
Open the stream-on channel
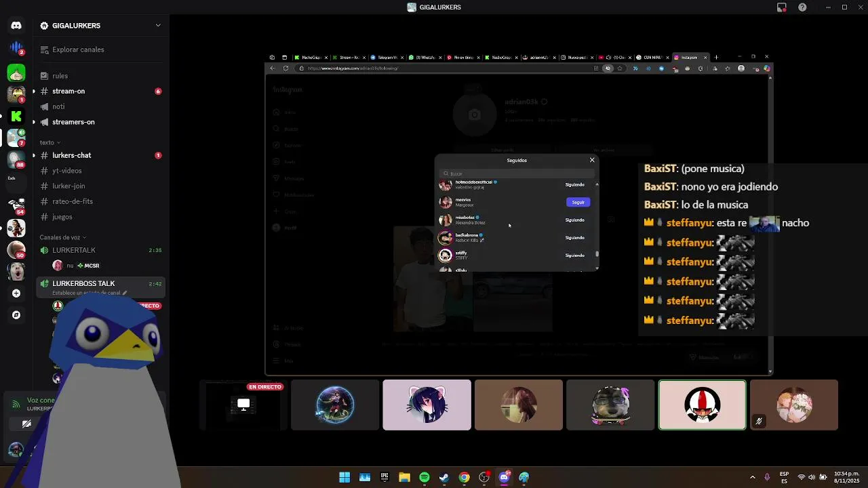click(x=100, y=91)
